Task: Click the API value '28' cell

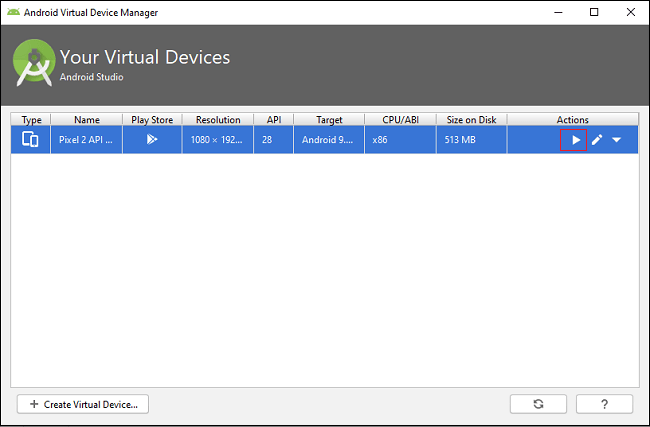Action: [x=274, y=140]
